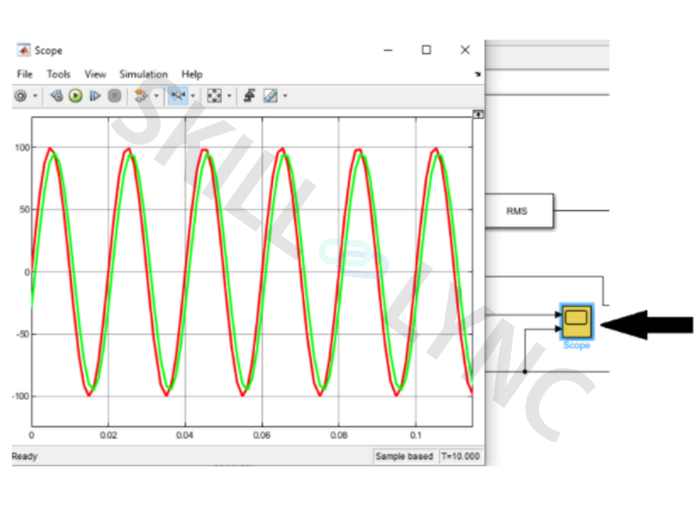The height and width of the screenshot is (514, 700).
Task: Open the Scope configuration properties gear
Action: coord(21,96)
